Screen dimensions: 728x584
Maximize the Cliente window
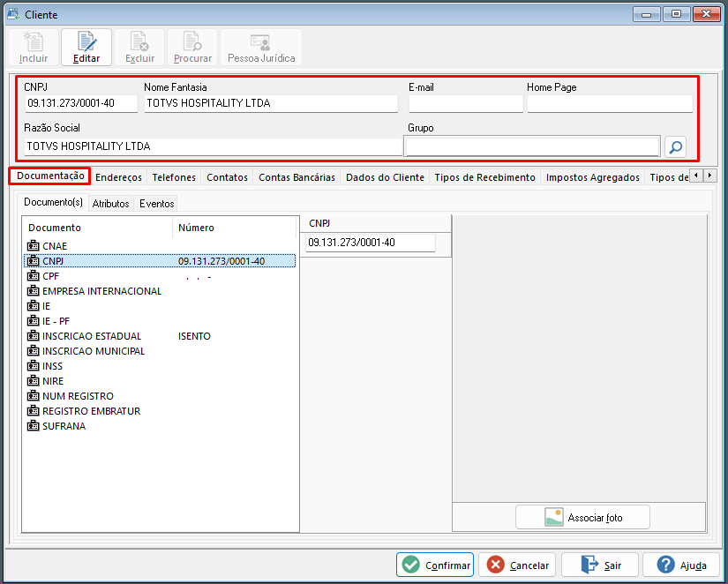click(x=676, y=14)
